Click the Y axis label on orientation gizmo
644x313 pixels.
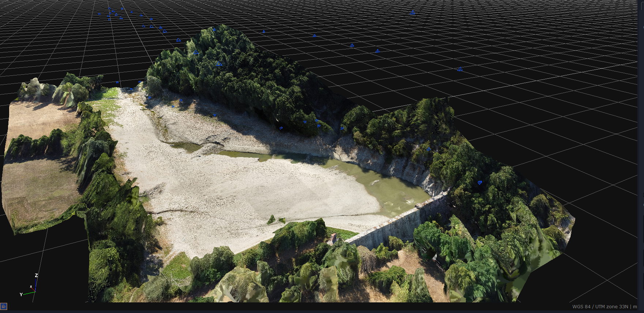point(21,294)
